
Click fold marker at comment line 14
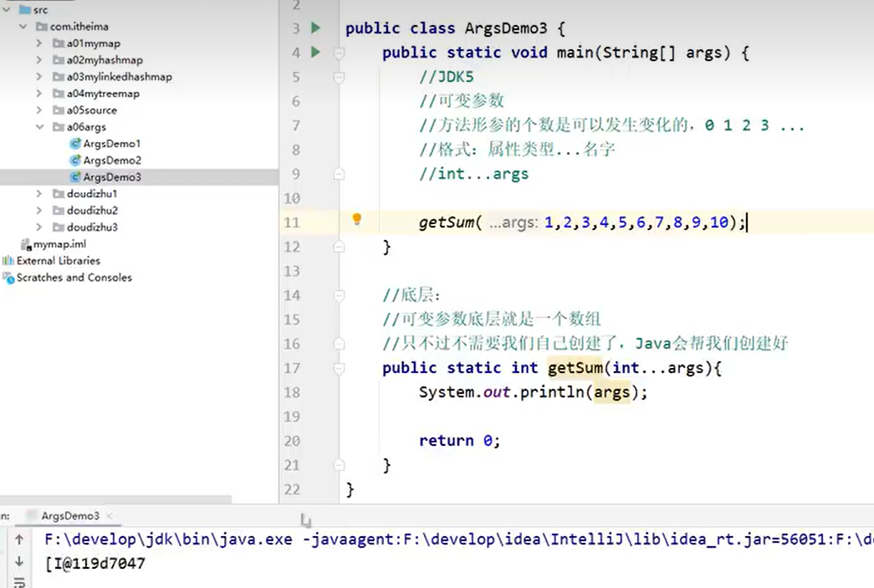[x=339, y=295]
